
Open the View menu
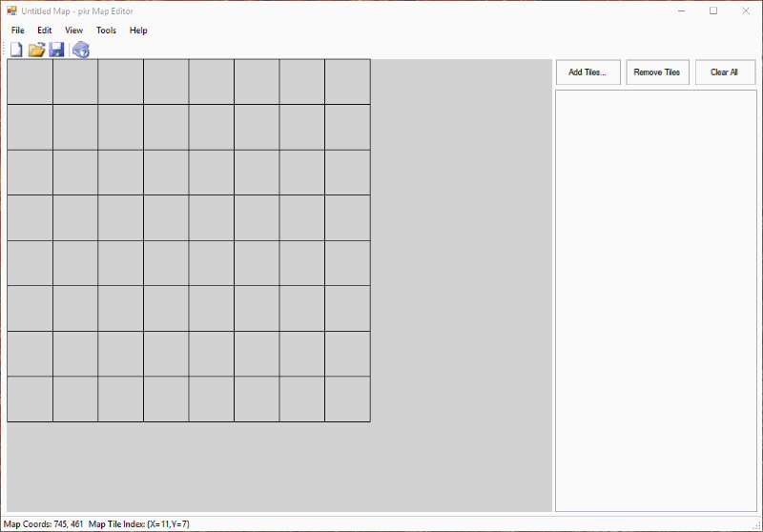point(73,31)
